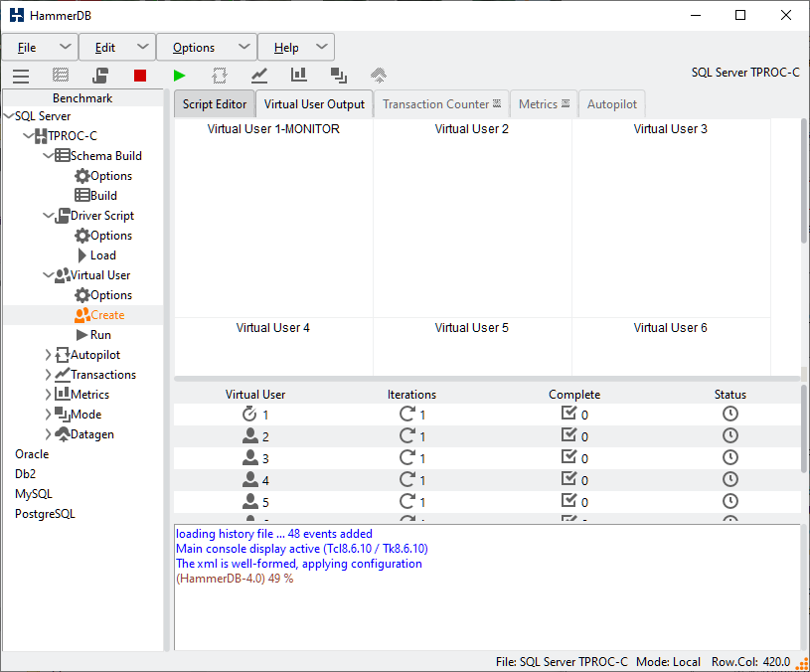Select Create under Virtual User
The image size is (810, 672).
[x=107, y=315]
